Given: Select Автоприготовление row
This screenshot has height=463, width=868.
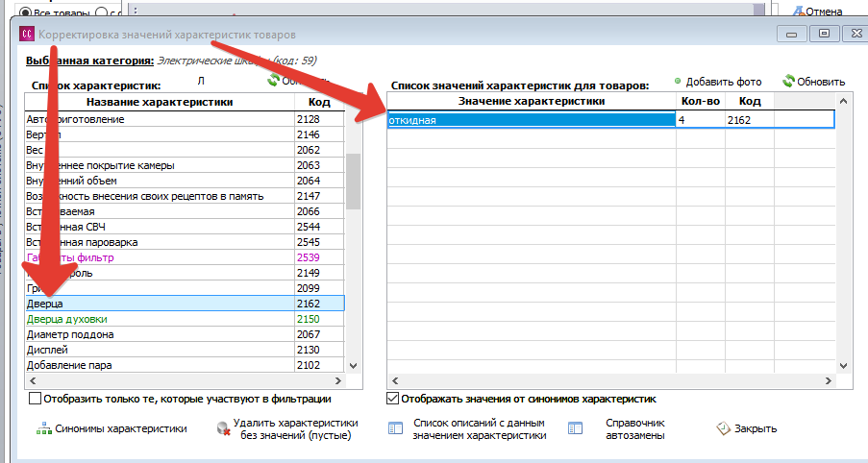Looking at the screenshot, I should 185,119.
